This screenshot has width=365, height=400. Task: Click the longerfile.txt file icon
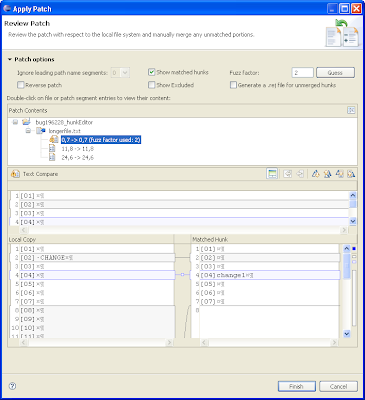point(41,131)
